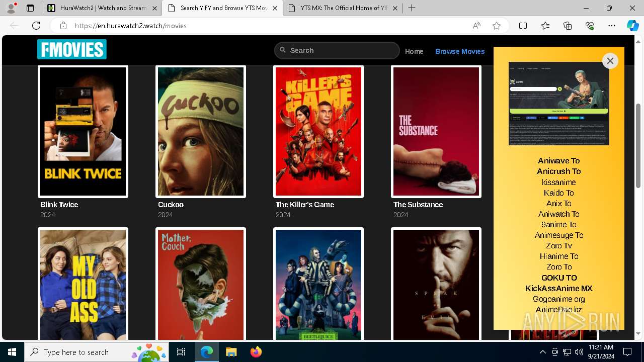Click Zoro Tv ad link
Viewport: 644px width, 362px height.
click(x=558, y=246)
